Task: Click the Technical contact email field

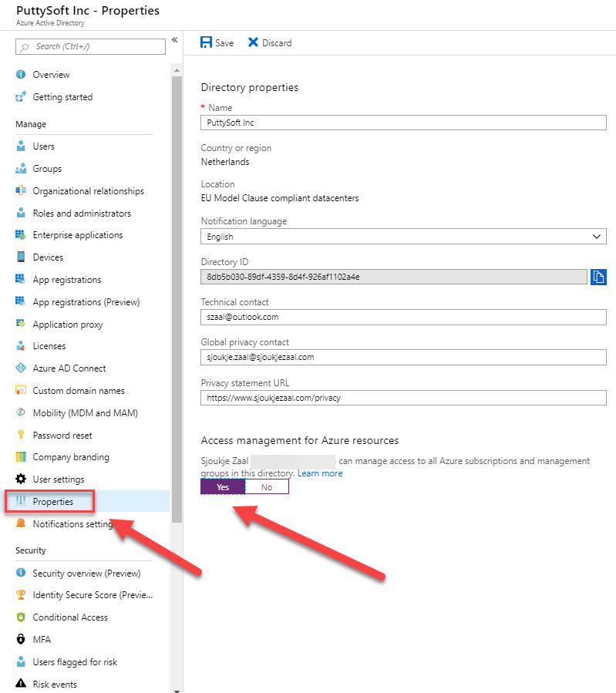Action: [x=403, y=317]
